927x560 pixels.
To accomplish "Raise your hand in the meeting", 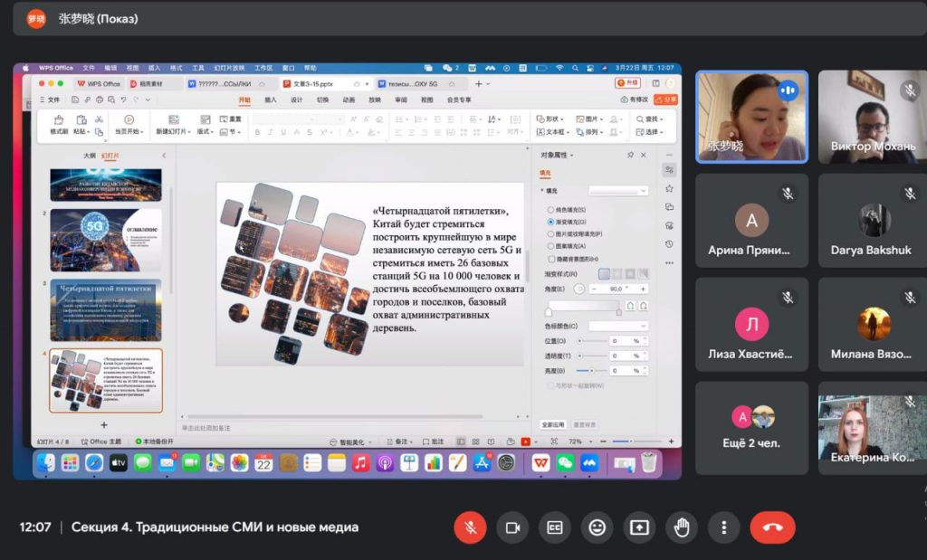I will [681, 527].
